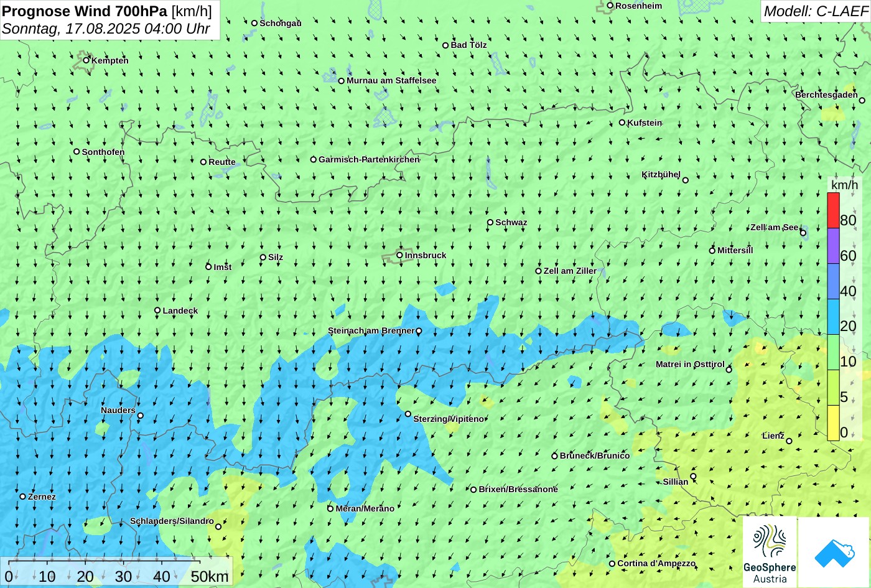Click the 'km/h' legend heading
The image size is (871, 588).
coord(844,185)
